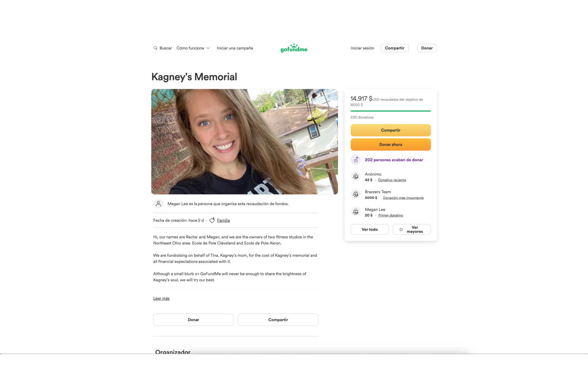588x392 pixels.
Task: Click the orange Donar ahora button
Action: point(390,145)
